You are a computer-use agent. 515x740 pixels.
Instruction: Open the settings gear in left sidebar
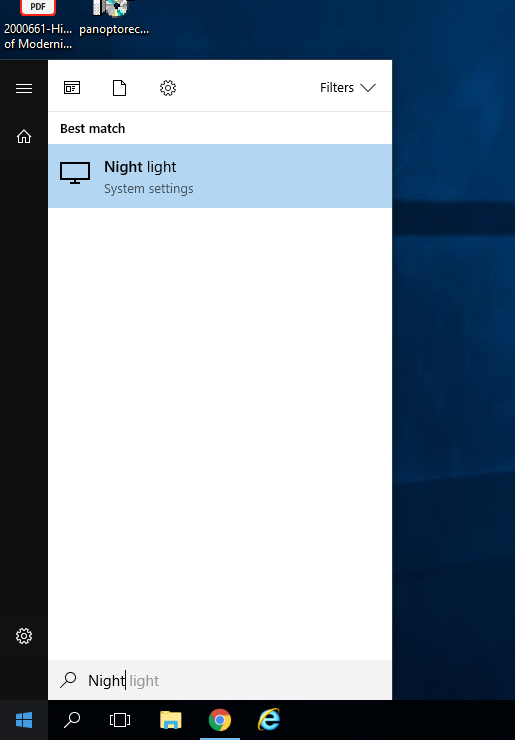24,636
